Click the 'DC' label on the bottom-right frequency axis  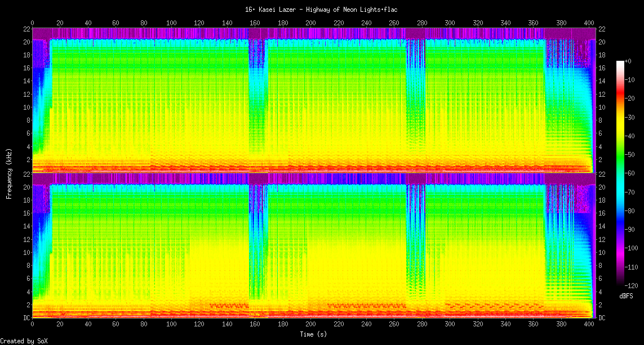pos(602,318)
